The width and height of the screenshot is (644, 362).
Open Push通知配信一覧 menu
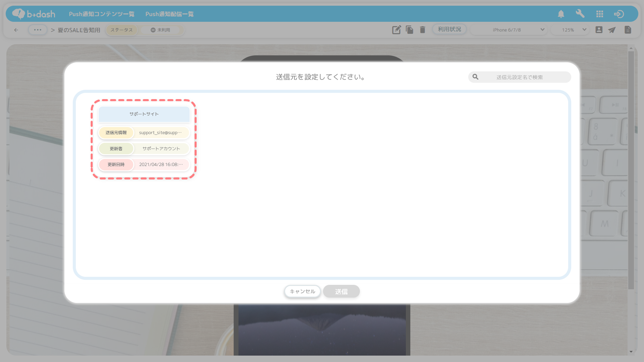(x=169, y=14)
